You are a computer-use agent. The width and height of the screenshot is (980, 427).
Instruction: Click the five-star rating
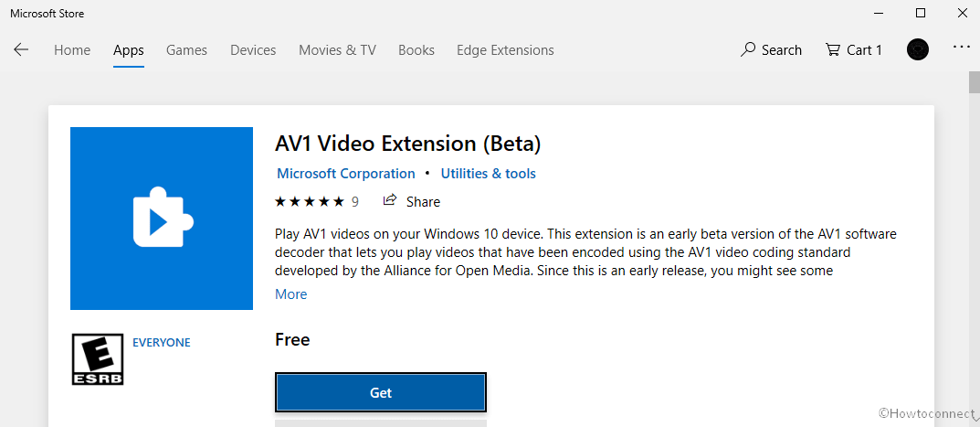pos(310,201)
